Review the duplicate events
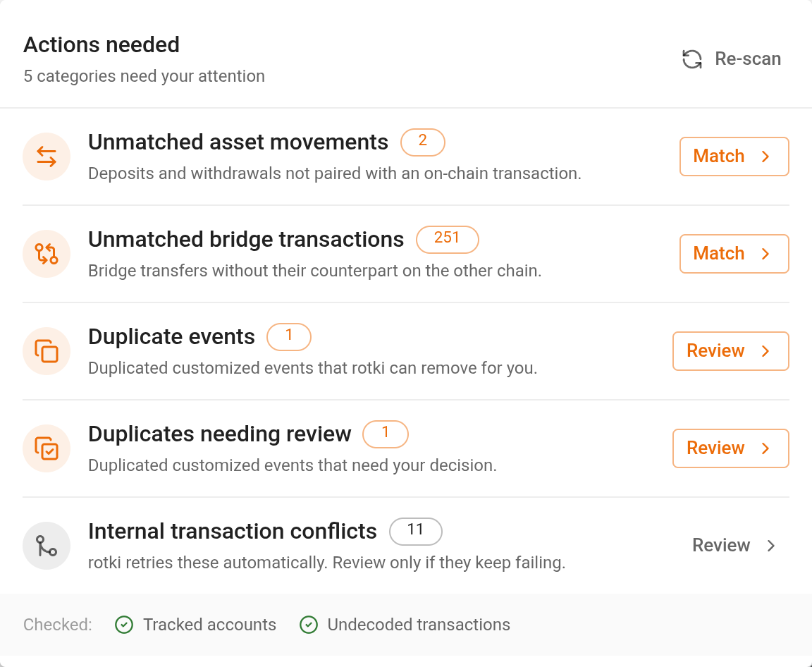Screen dimensions: 812x667 pos(731,351)
